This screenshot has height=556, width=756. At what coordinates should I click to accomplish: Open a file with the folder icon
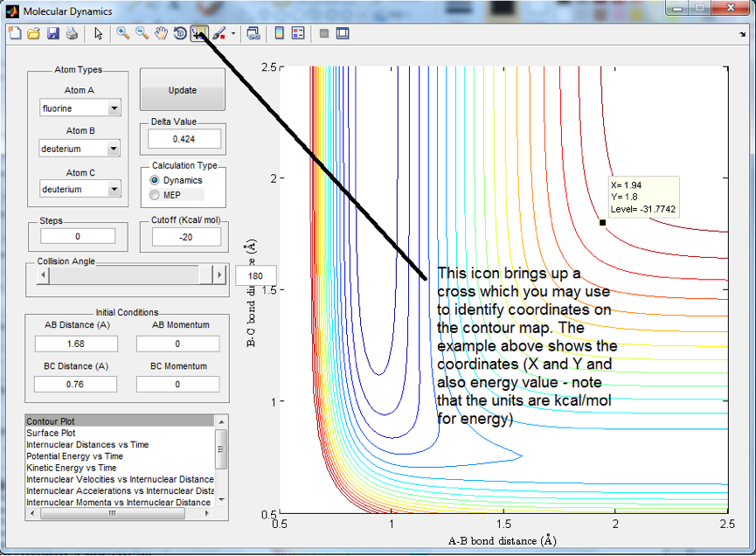pyautogui.click(x=34, y=33)
